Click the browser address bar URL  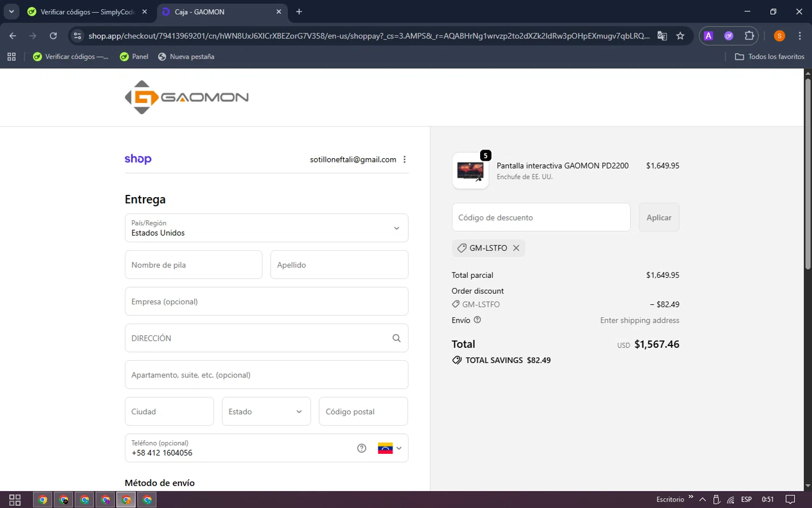pos(369,36)
